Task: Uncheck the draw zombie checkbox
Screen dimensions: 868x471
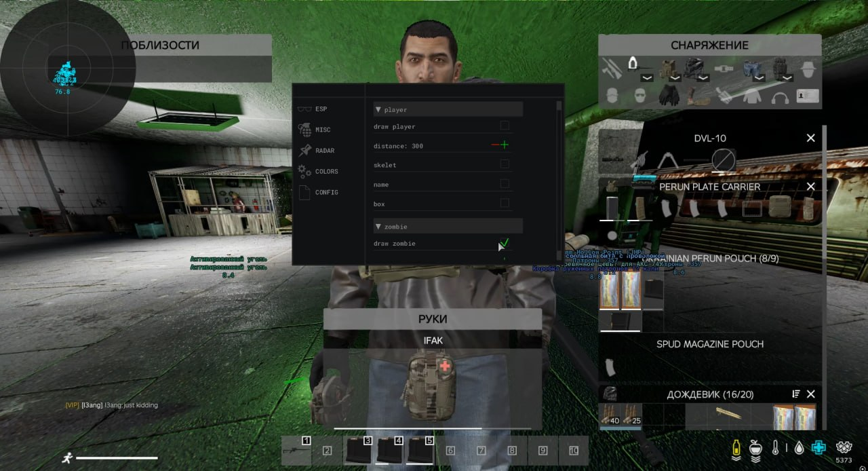Action: [505, 242]
